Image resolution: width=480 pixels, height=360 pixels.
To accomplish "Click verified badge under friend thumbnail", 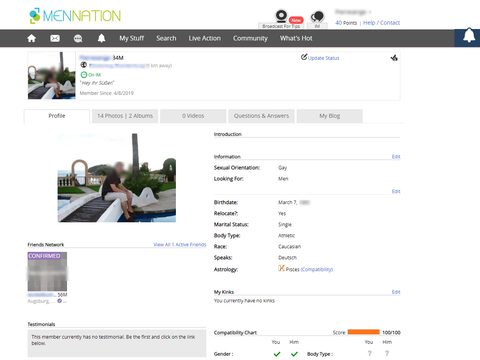I will click(59, 301).
